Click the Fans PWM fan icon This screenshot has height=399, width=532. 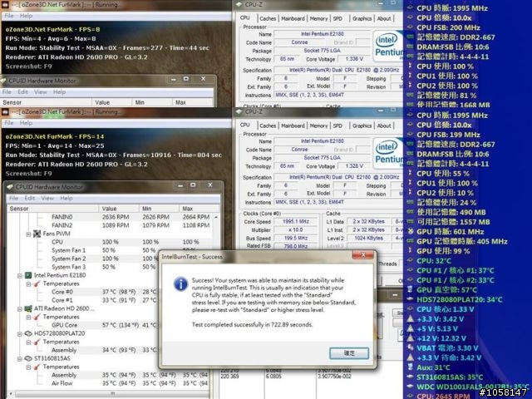(x=37, y=234)
